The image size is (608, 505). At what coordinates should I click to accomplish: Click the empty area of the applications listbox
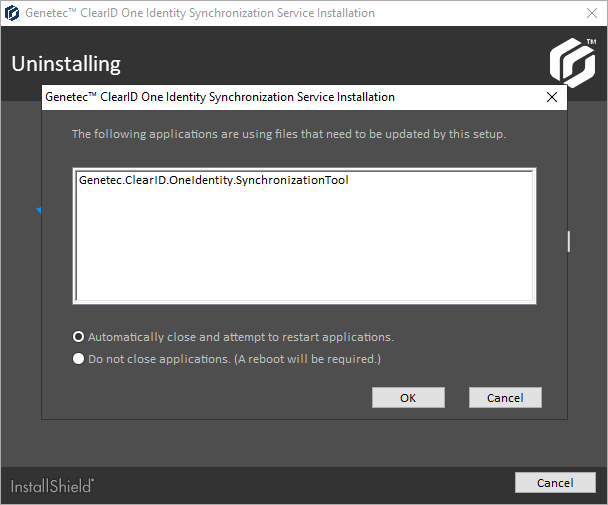click(304, 244)
